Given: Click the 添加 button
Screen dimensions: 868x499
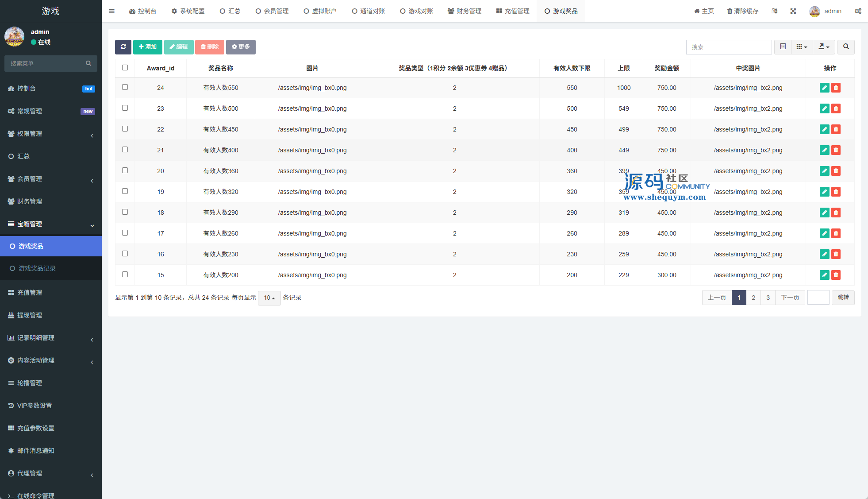Looking at the screenshot, I should coord(147,47).
